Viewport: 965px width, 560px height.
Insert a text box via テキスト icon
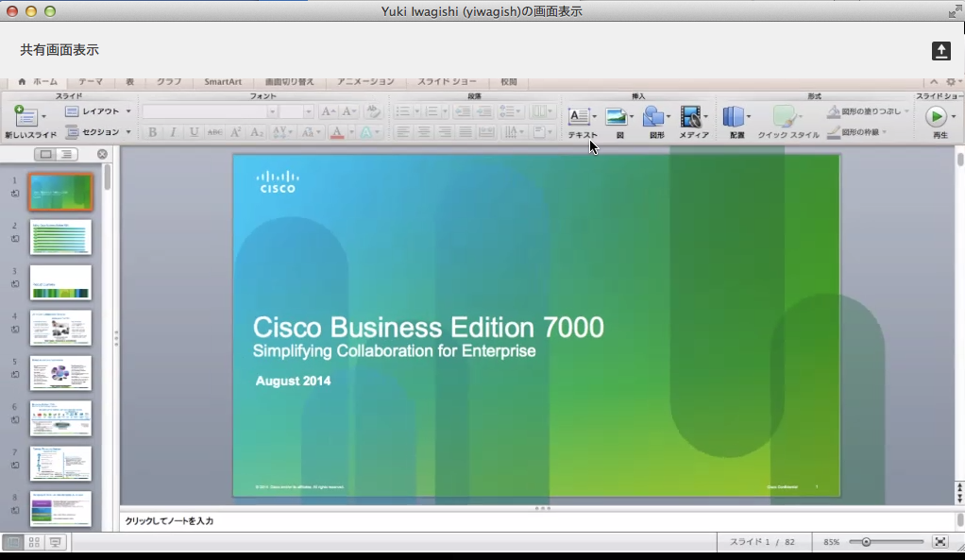579,116
